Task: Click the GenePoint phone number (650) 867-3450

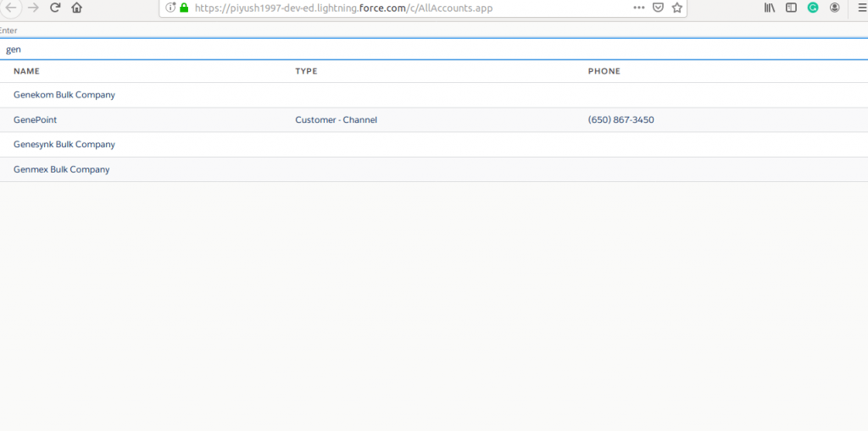Action: [620, 120]
